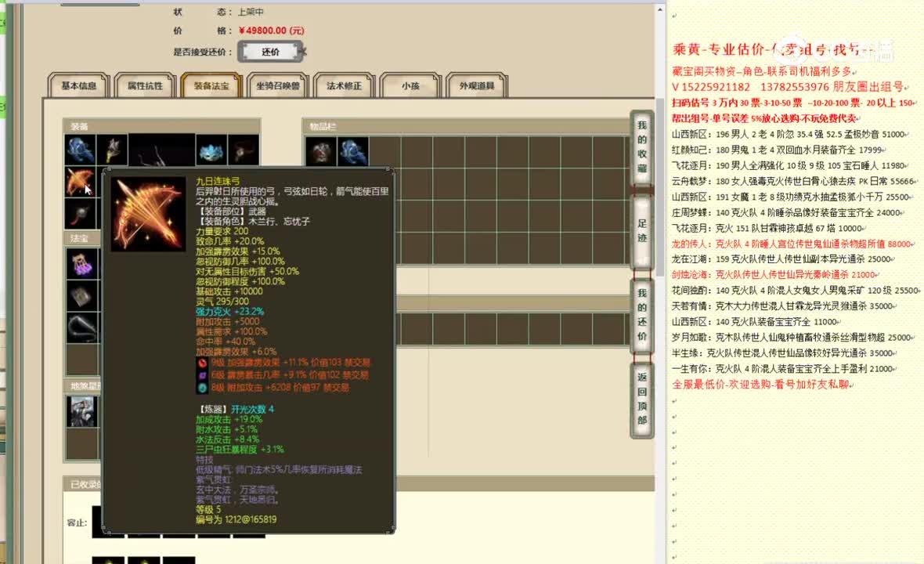Image resolution: width=924 pixels, height=564 pixels.
Task: Click the V 15225921182 contact line
Action: click(x=789, y=87)
